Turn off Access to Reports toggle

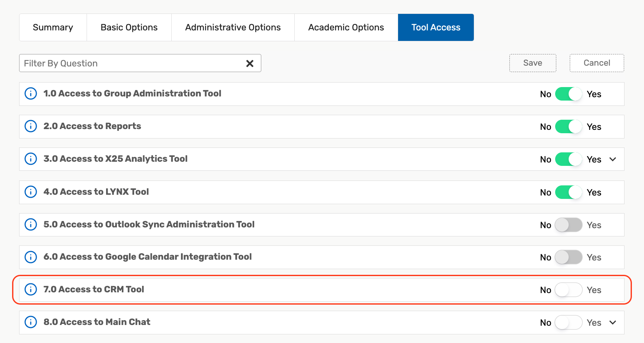click(568, 127)
